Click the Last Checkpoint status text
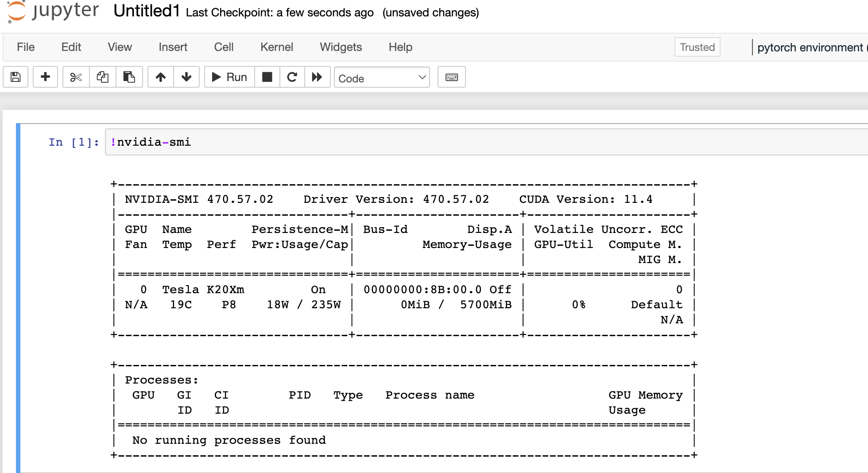This screenshot has height=473, width=868. pyautogui.click(x=280, y=12)
